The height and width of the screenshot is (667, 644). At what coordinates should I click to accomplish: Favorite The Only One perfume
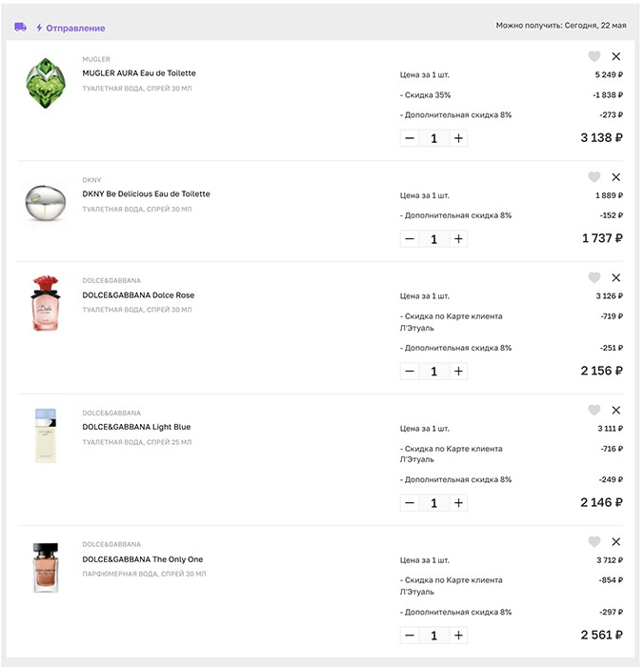tap(594, 542)
